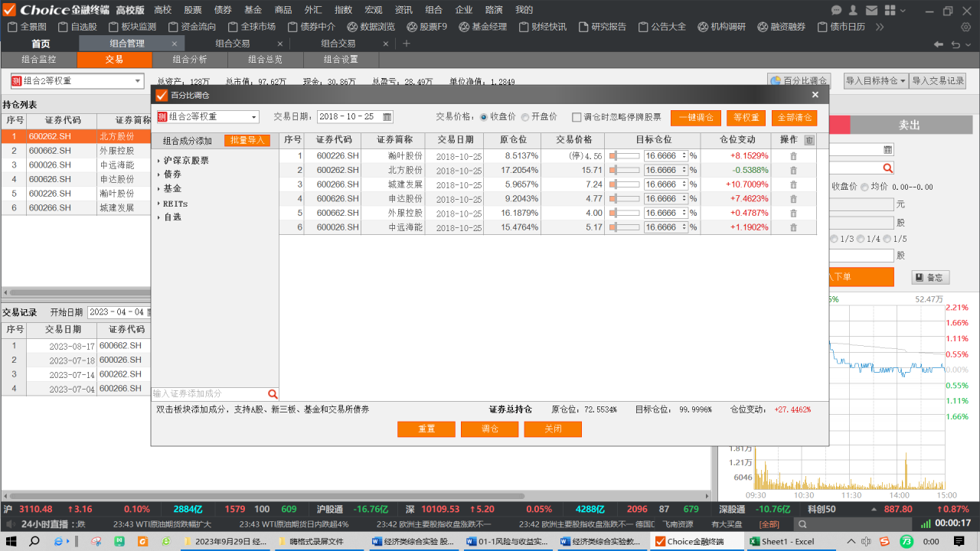The height and width of the screenshot is (551, 980).
Task: Click the delete-all trash icon in 操作 header
Action: (809, 140)
